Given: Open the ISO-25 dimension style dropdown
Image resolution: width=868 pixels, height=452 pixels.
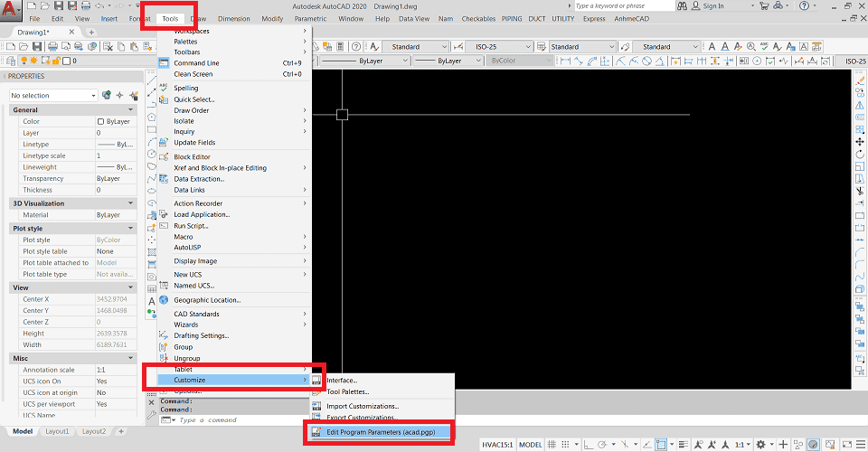Looking at the screenshot, I should (x=500, y=46).
